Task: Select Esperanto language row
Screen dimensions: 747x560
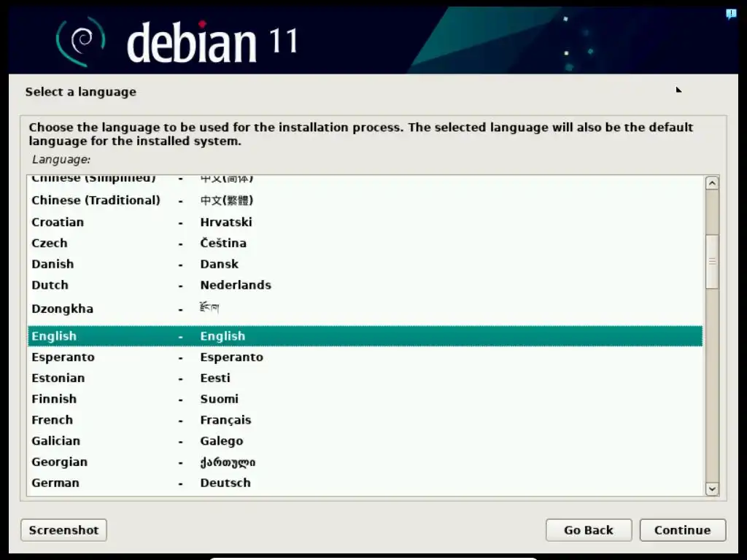Action: tap(365, 357)
